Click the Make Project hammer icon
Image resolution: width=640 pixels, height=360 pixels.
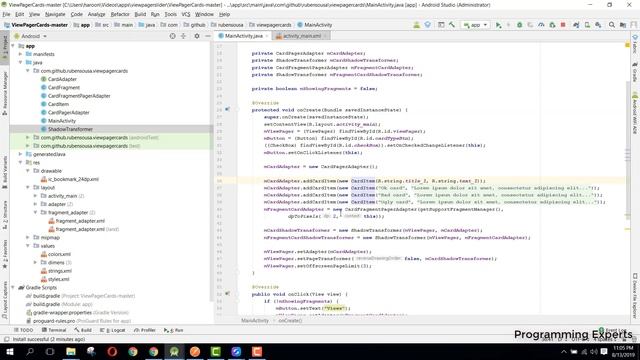click(x=452, y=25)
